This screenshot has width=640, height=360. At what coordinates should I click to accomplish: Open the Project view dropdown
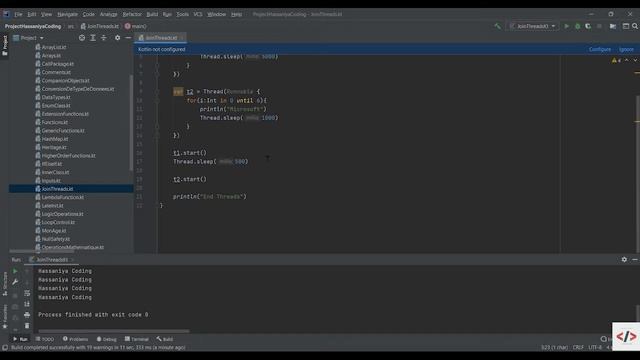tap(28, 38)
